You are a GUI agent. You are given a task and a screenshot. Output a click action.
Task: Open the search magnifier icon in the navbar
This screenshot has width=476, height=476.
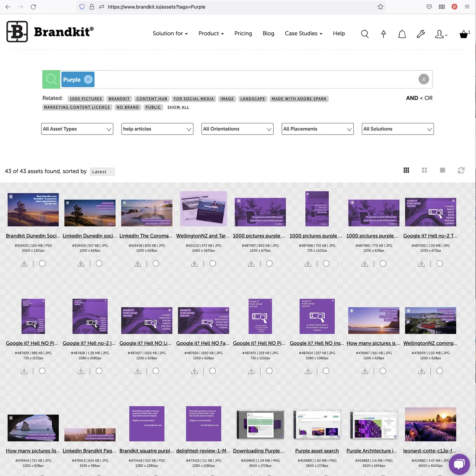(364, 34)
